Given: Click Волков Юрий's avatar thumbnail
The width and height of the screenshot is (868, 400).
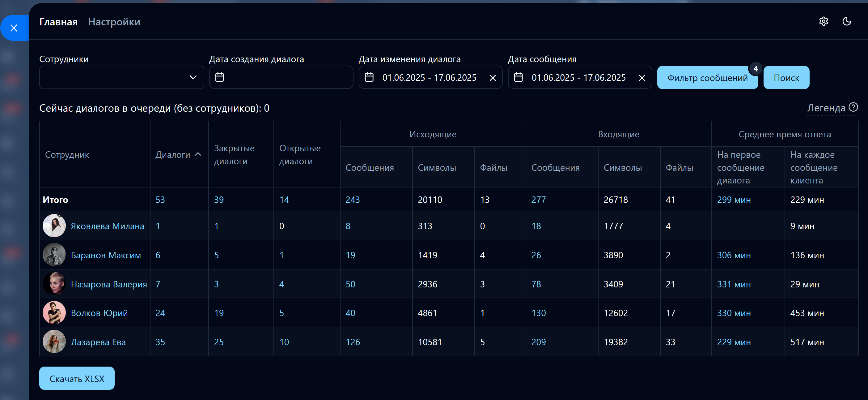Looking at the screenshot, I should point(54,313).
